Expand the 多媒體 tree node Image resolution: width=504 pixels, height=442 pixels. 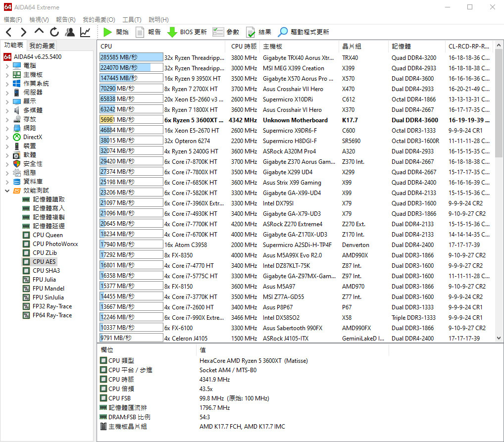point(7,111)
